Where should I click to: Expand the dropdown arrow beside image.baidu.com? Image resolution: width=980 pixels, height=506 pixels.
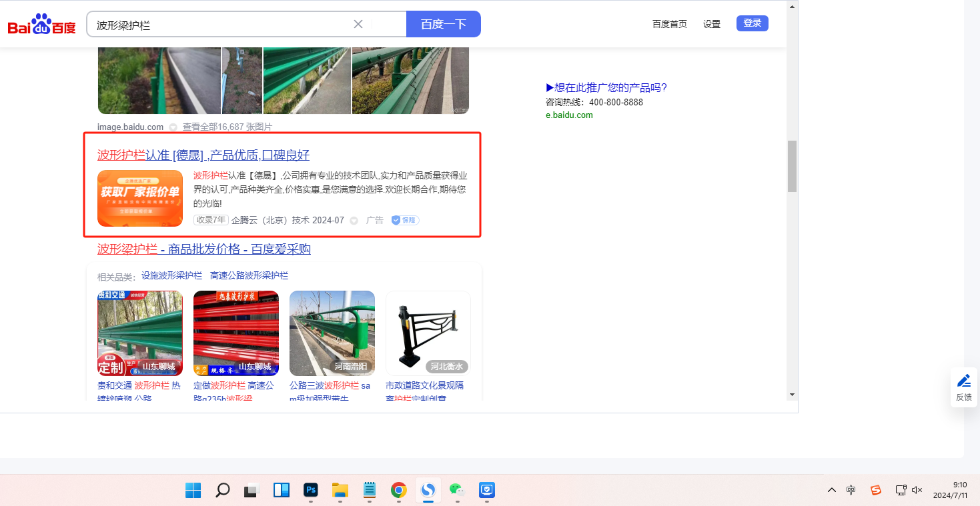(173, 127)
